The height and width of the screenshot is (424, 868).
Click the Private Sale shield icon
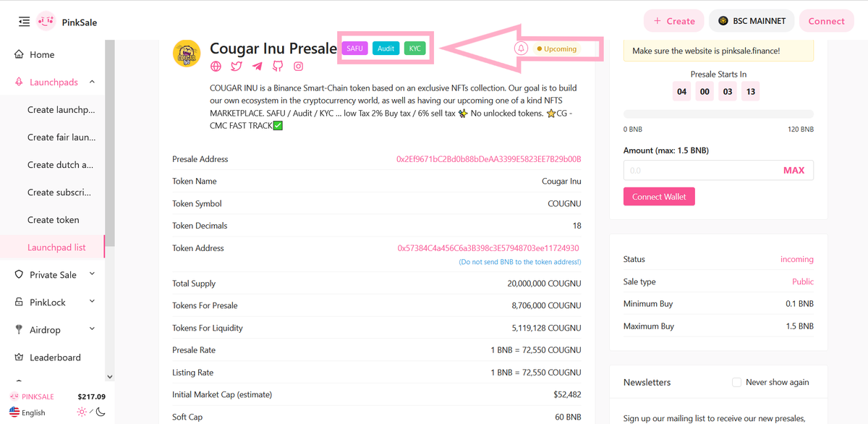[x=19, y=275]
